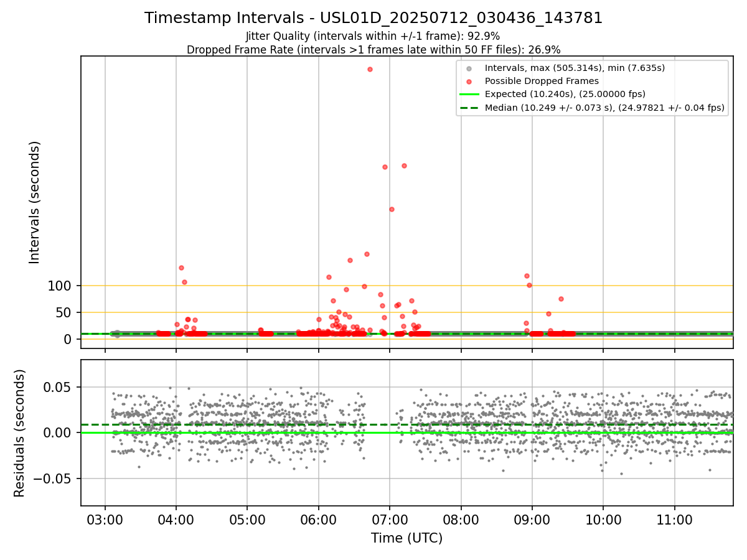Click the Possible Dropped Frames legend entry
This screenshot has height=560, width=747.
[542, 81]
